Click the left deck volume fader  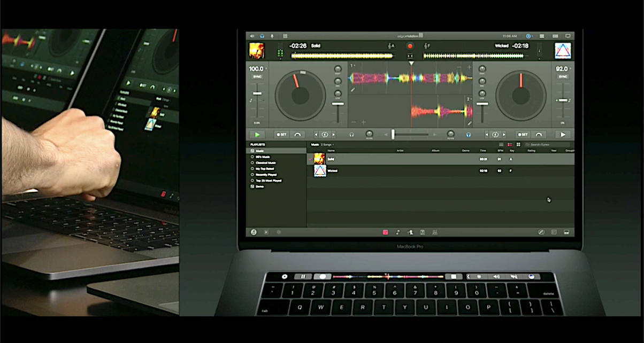pos(338,104)
